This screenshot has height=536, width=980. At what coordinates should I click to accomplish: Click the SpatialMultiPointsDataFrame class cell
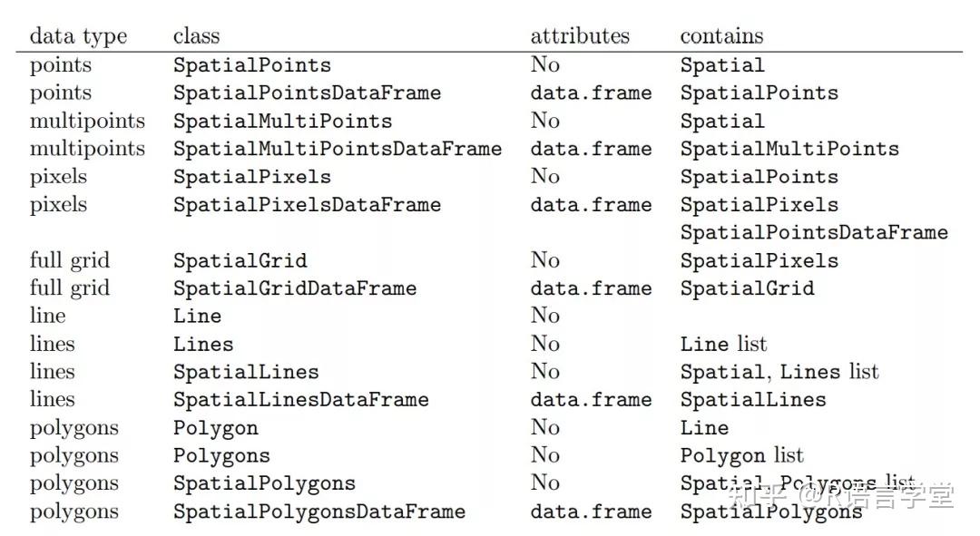(338, 149)
